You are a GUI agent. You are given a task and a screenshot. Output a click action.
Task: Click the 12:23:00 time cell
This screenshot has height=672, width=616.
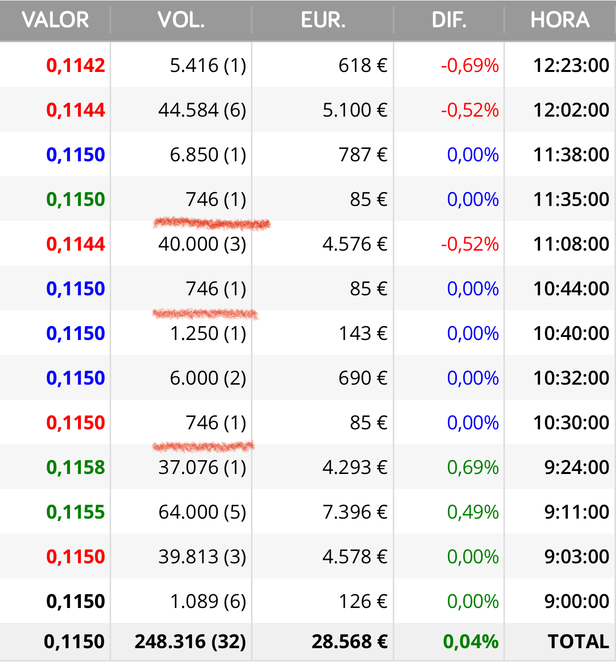coord(571,66)
